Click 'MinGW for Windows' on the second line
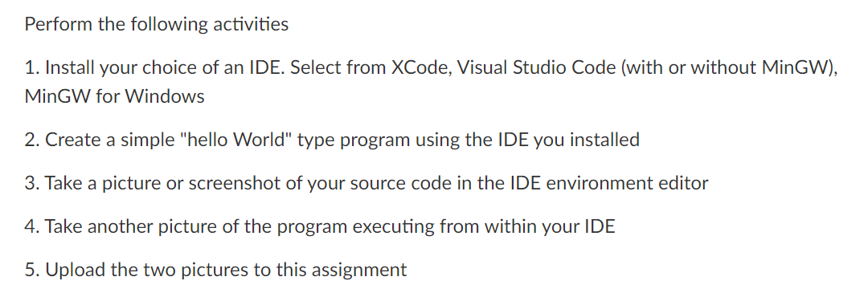 [x=115, y=96]
